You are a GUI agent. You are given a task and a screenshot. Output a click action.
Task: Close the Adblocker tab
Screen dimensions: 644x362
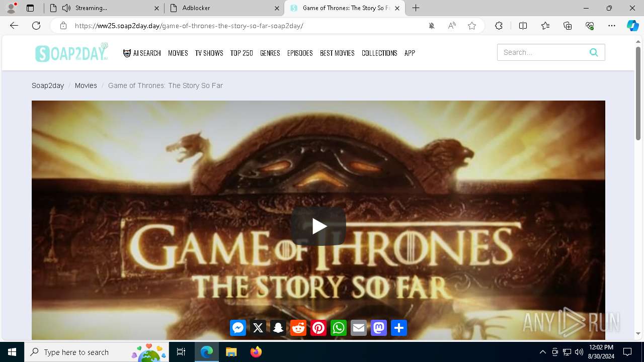(x=277, y=8)
